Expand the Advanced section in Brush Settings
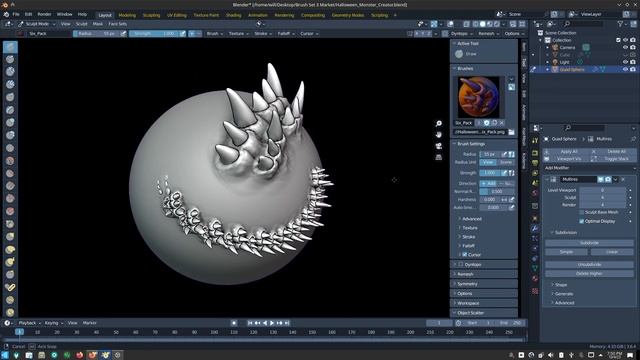Image resolution: width=640 pixels, height=360 pixels. pyautogui.click(x=471, y=219)
